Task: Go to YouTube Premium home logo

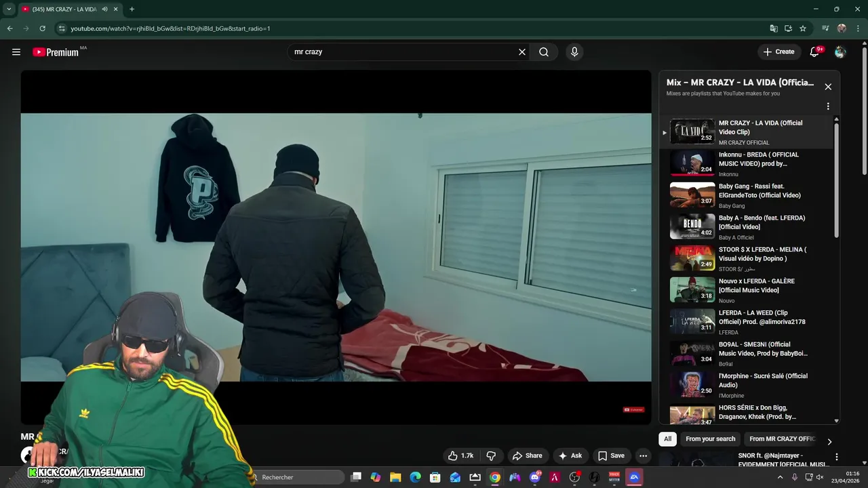Action: (x=56, y=52)
